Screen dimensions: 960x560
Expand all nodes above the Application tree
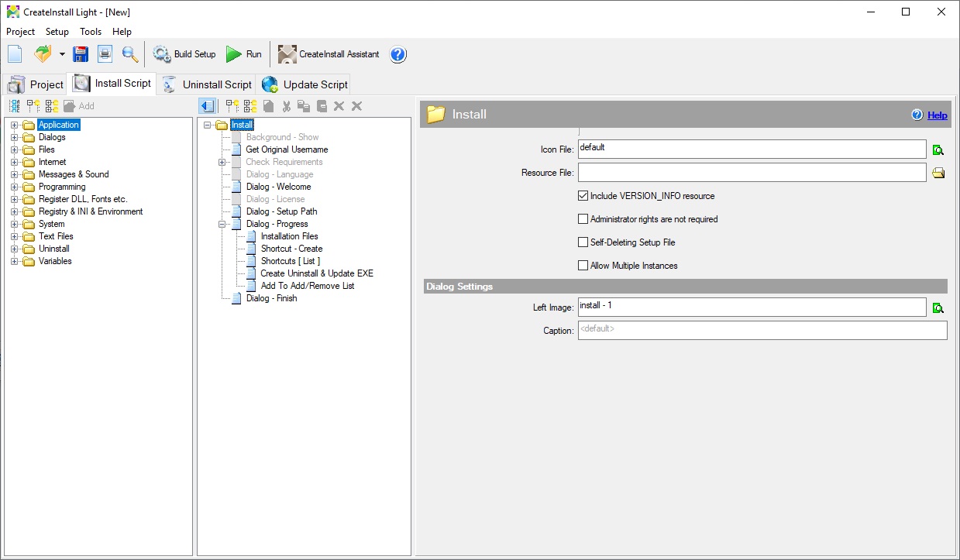[x=33, y=106]
